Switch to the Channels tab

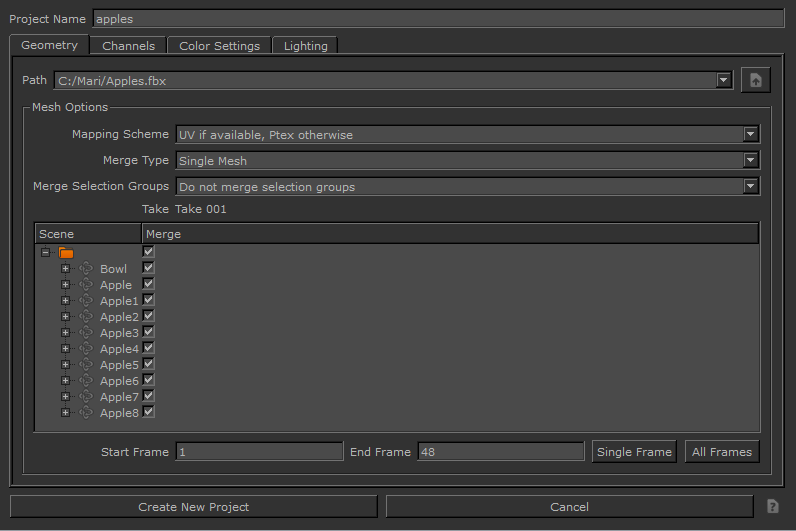click(x=128, y=46)
